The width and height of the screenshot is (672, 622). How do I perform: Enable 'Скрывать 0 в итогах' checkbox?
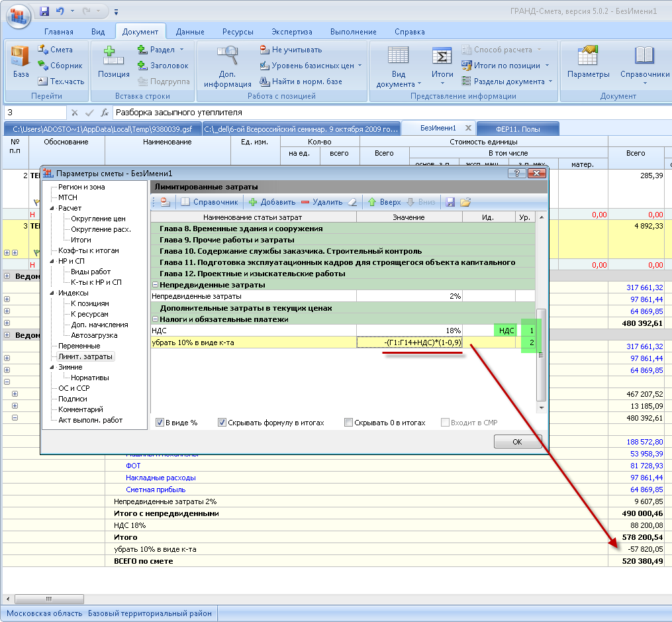(349, 423)
